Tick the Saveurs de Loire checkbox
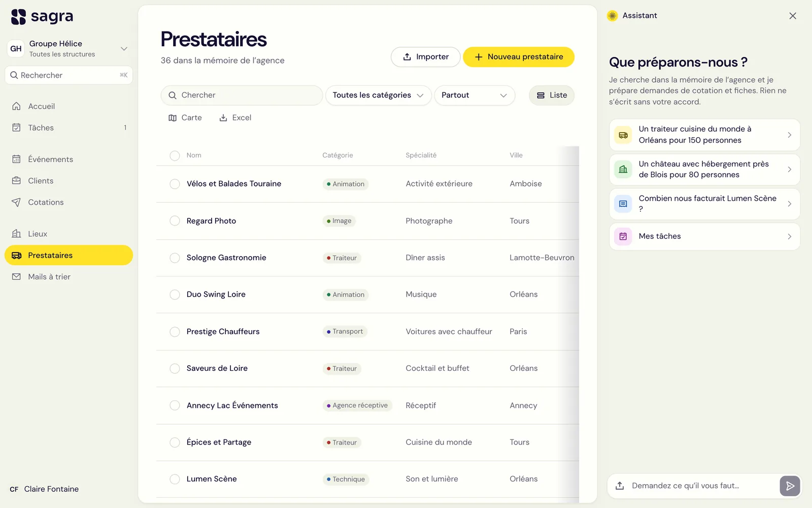This screenshot has width=812, height=508. pos(175,368)
